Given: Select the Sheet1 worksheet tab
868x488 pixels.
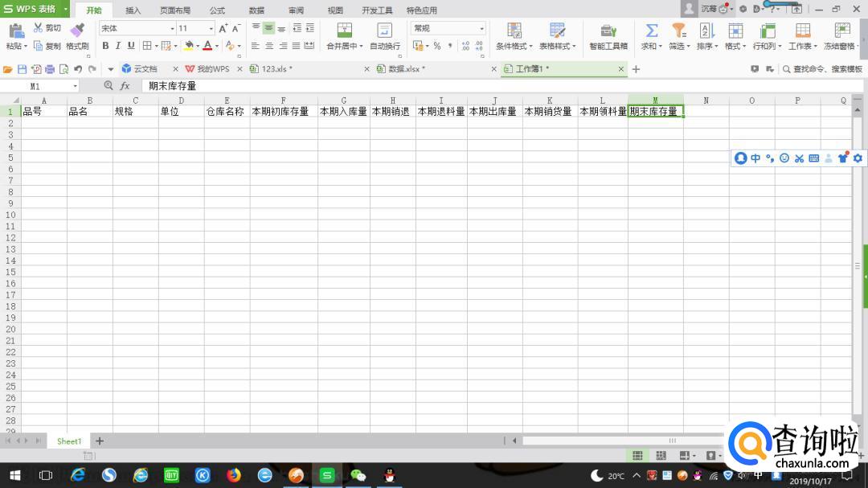Looking at the screenshot, I should (69, 441).
